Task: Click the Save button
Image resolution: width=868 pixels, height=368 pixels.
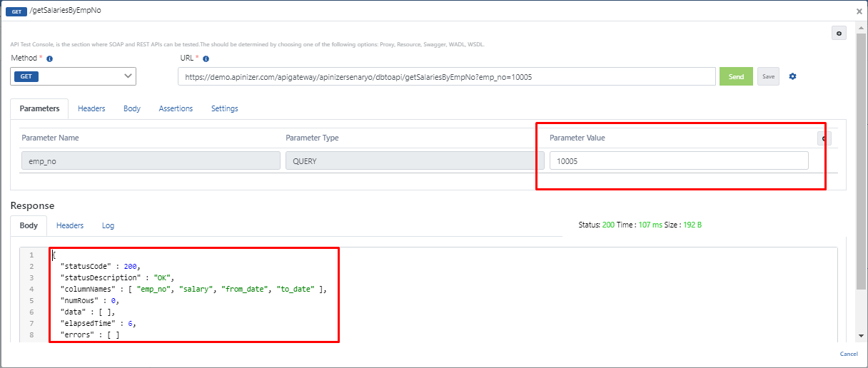Action: click(768, 76)
